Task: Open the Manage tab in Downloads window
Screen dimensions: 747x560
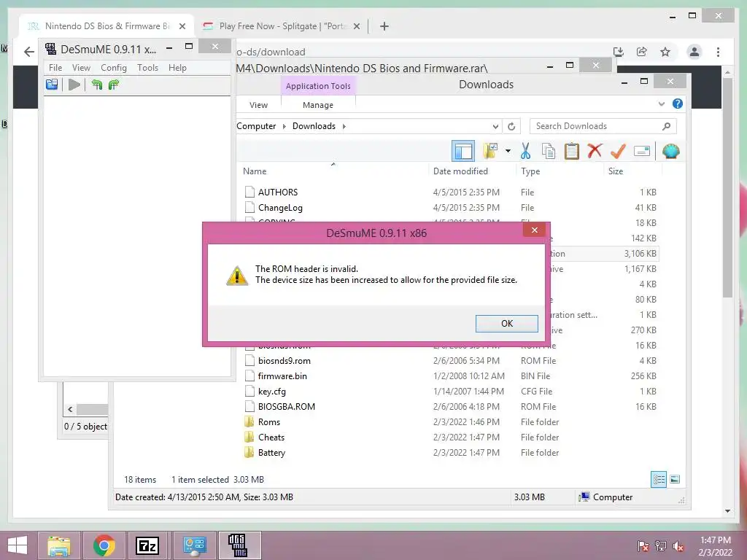Action: [318, 105]
